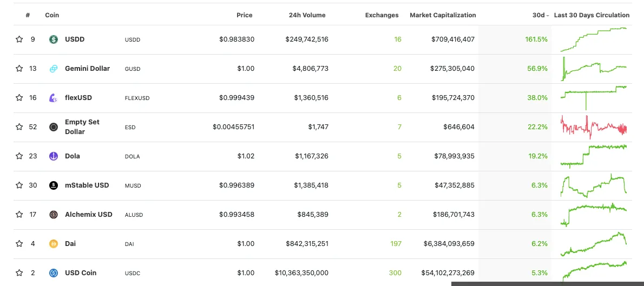Viewport: 644px width, 286px height.
Task: Sort table by Coin column header
Action: (52, 15)
